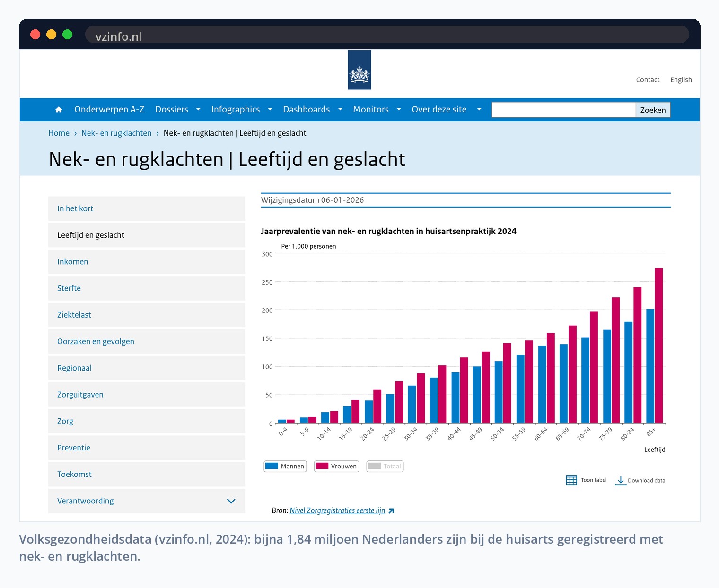
Task: Open Zorg sidebar item
Action: (x=147, y=421)
